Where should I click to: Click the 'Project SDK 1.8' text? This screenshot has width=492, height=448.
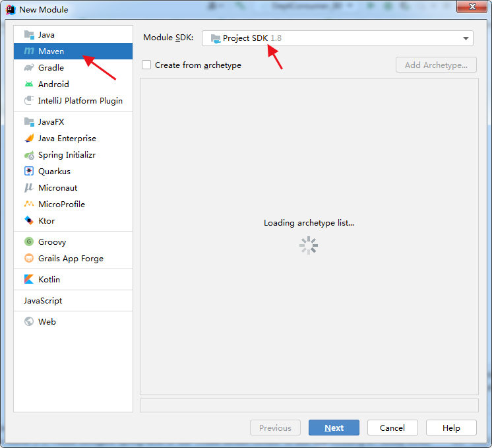click(x=253, y=38)
